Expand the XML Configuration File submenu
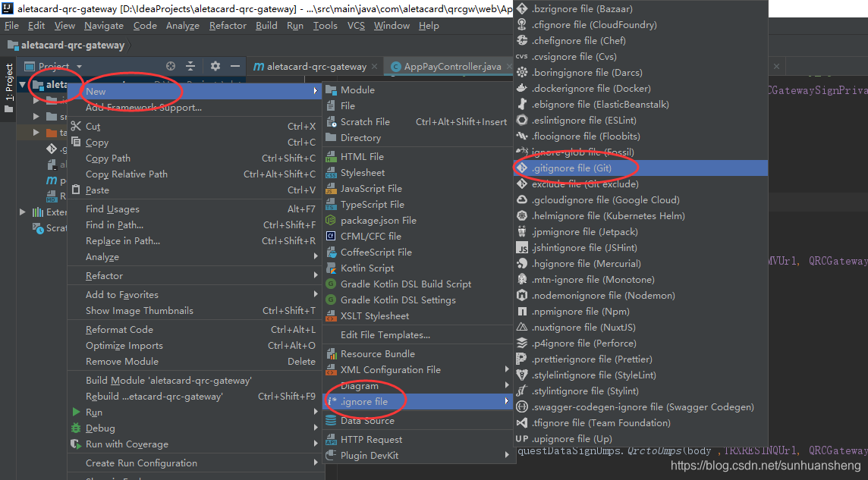This screenshot has height=480, width=868. tap(507, 369)
